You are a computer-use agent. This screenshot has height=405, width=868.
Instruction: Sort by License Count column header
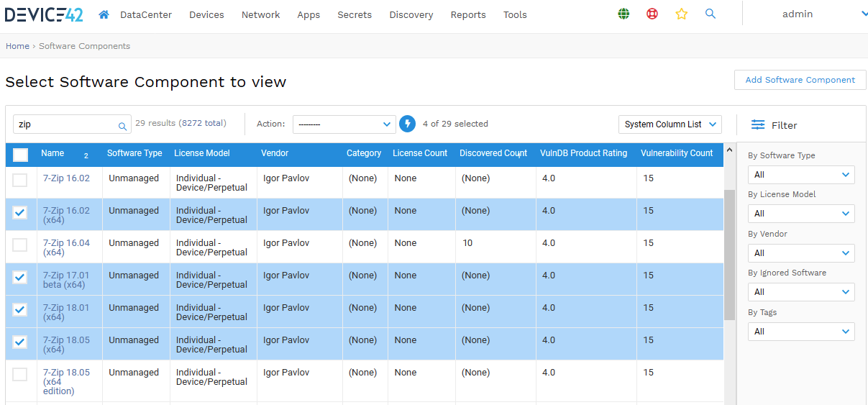point(420,153)
